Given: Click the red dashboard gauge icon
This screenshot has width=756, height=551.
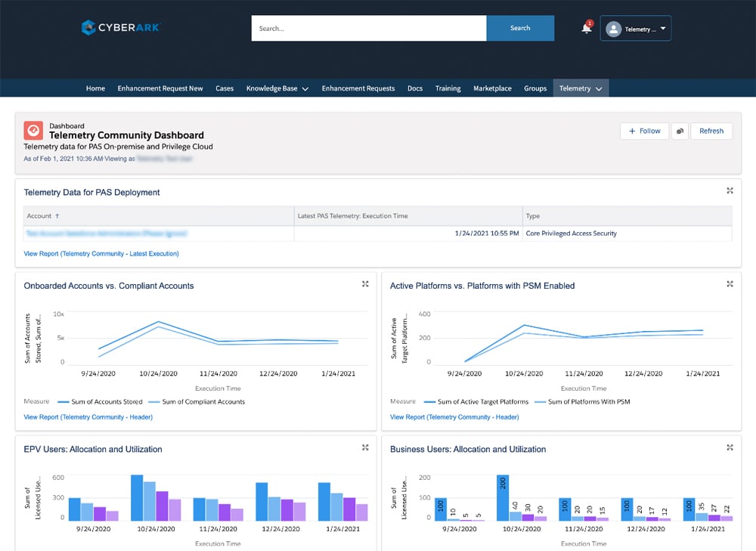Looking at the screenshot, I should pos(33,131).
